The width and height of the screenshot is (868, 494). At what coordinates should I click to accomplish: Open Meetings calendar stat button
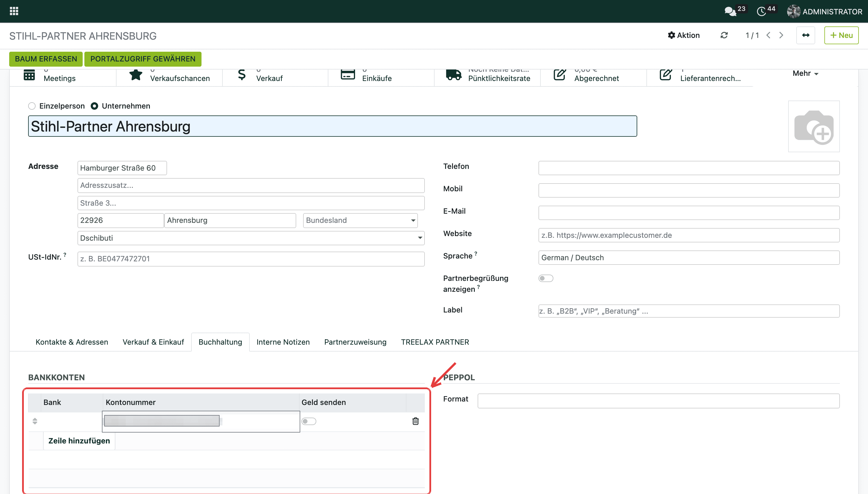[63, 77]
